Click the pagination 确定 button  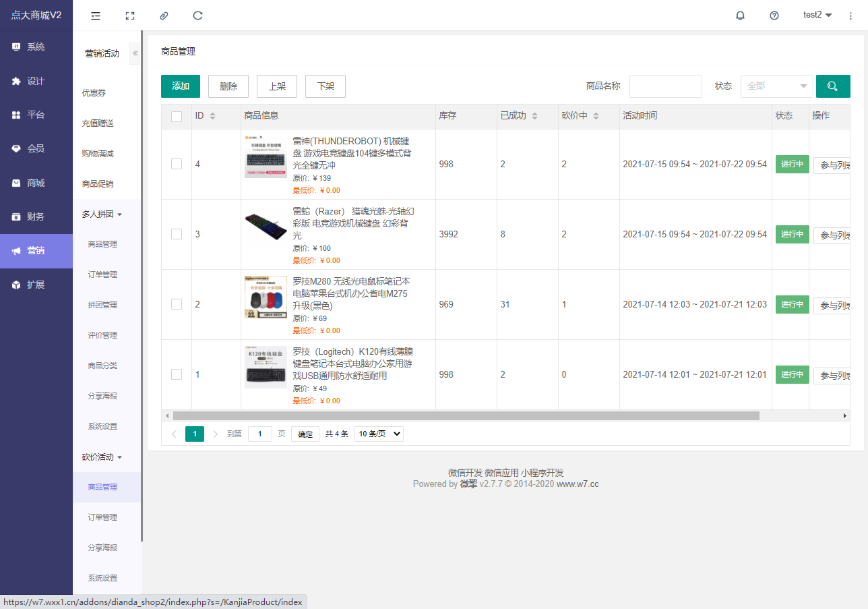[x=305, y=434]
